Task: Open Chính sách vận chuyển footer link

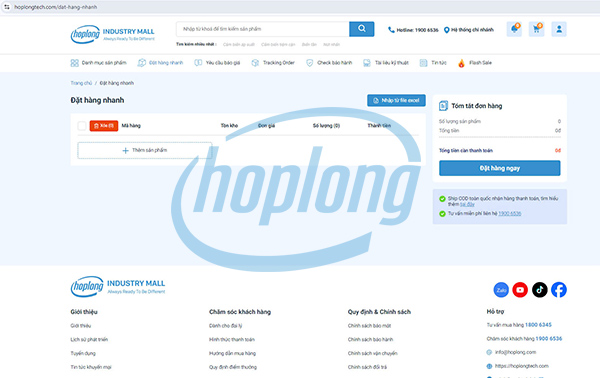Action: 373,353
